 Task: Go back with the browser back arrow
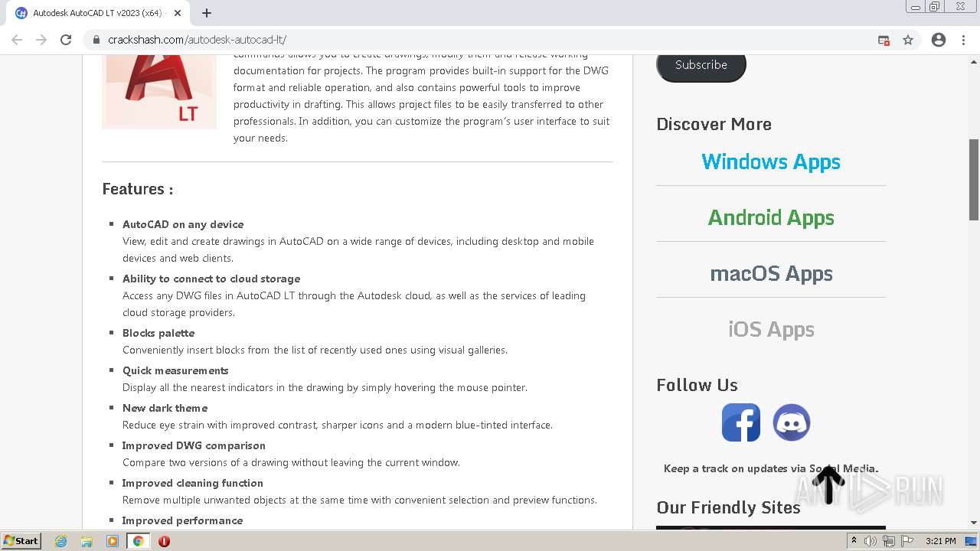(17, 40)
